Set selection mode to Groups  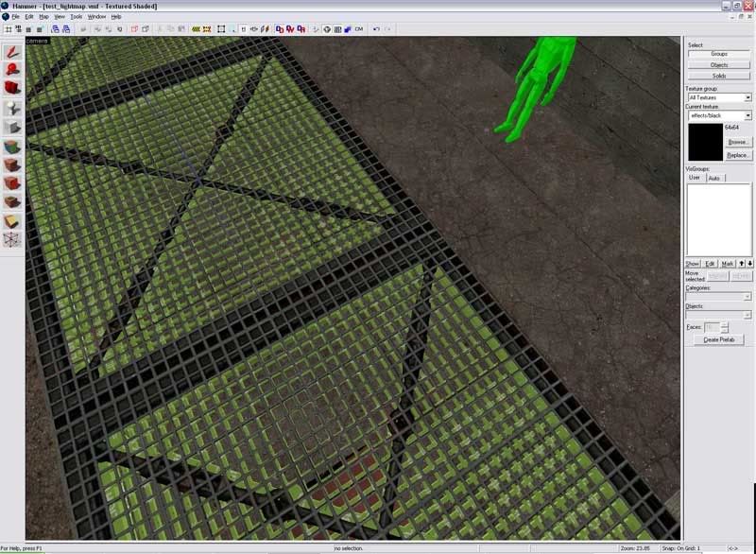click(x=718, y=54)
